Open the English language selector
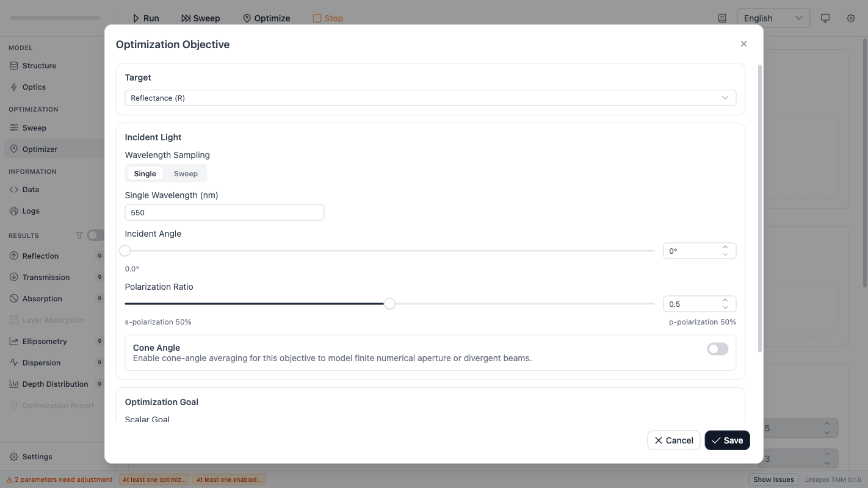Screen dimensions: 868x488 coord(773,18)
